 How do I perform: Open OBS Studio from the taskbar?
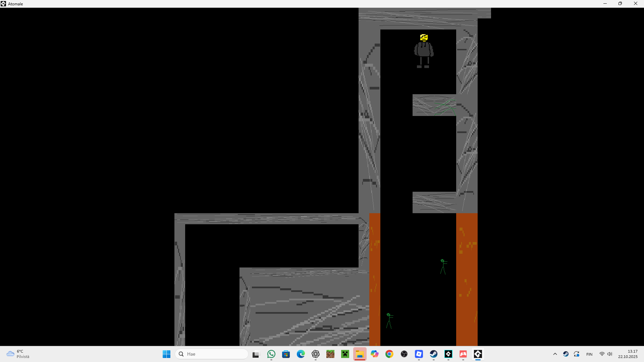404,354
